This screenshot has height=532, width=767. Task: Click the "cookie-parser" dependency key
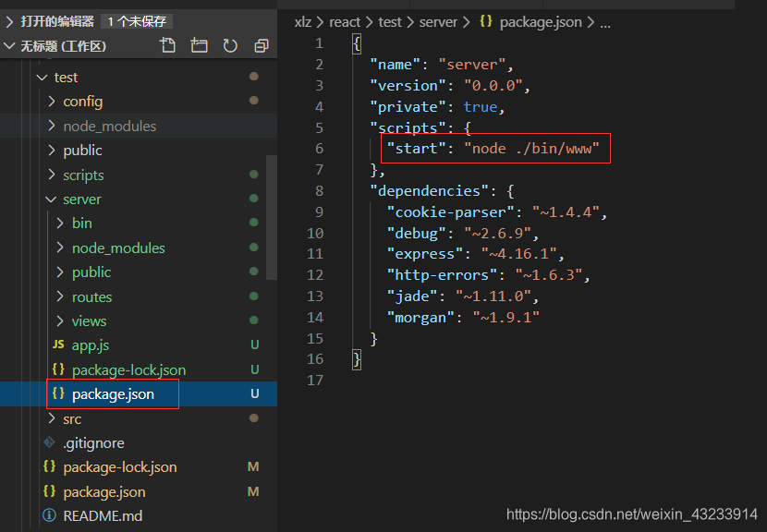pos(450,212)
